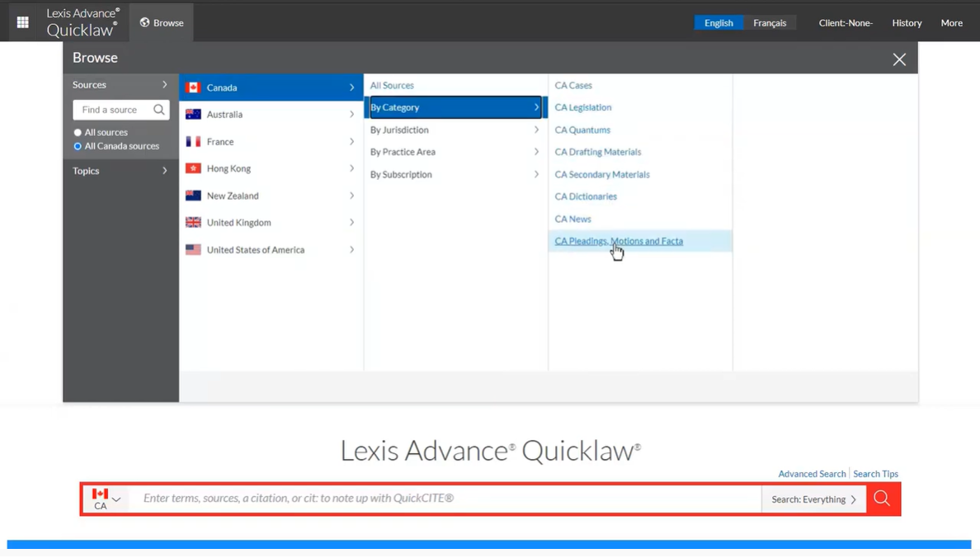The image size is (980, 558).
Task: Click the United States flag icon
Action: [193, 249]
